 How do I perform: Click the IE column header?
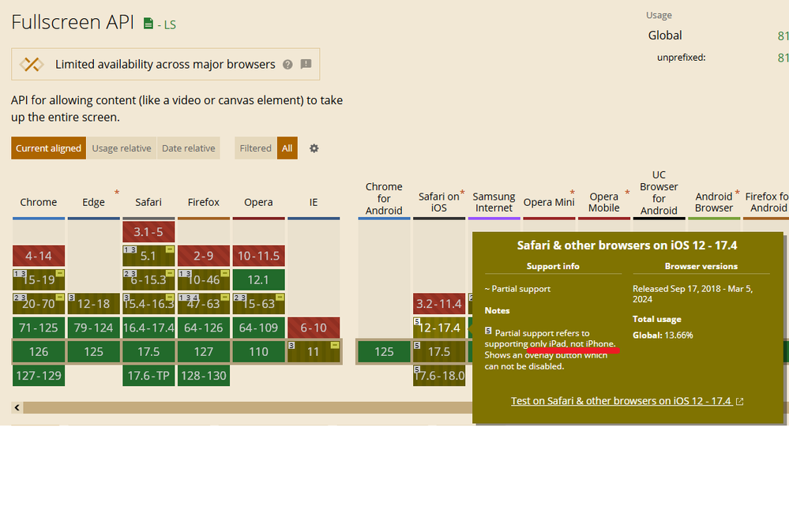click(314, 202)
